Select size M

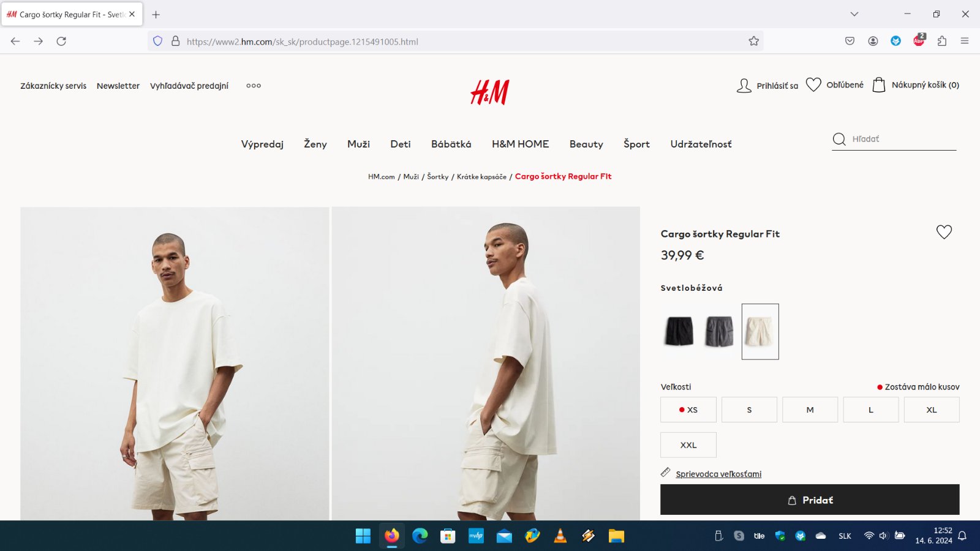tap(810, 410)
